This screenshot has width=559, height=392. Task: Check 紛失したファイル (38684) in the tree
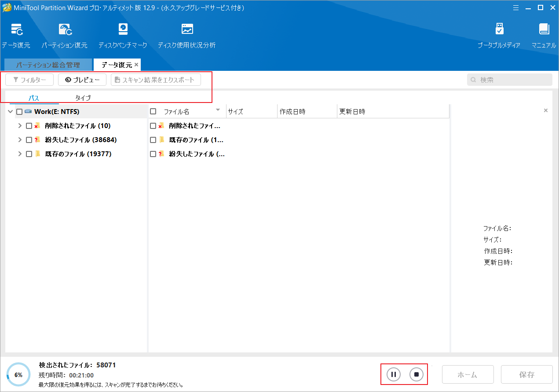29,140
